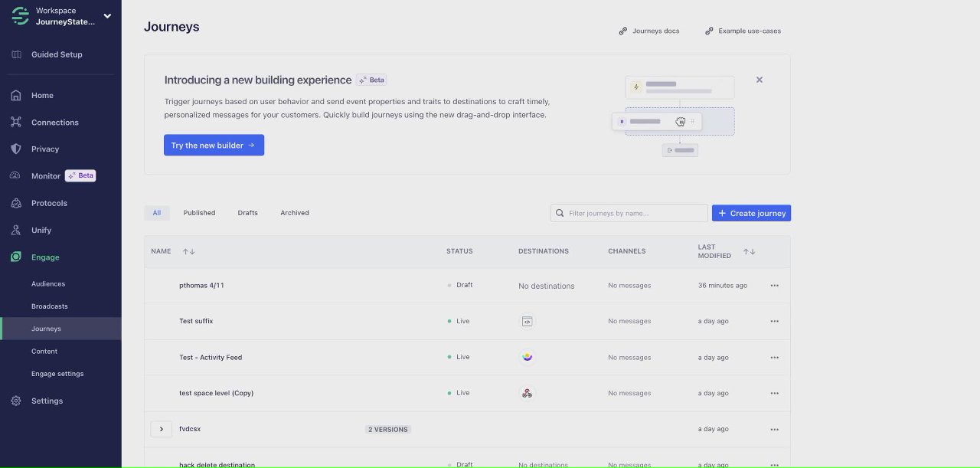Open the Journeys docs link
The image size is (980, 468).
click(x=649, y=31)
